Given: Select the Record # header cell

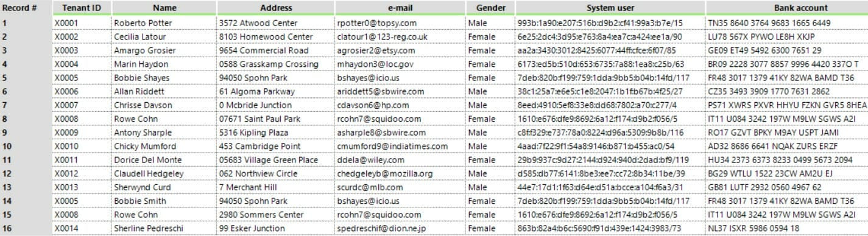Looking at the screenshot, I should 26,8.
